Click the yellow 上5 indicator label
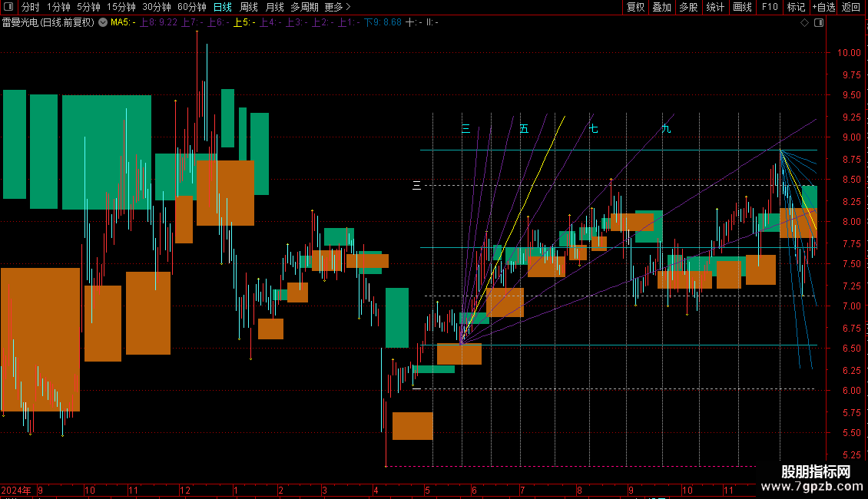 (x=244, y=23)
